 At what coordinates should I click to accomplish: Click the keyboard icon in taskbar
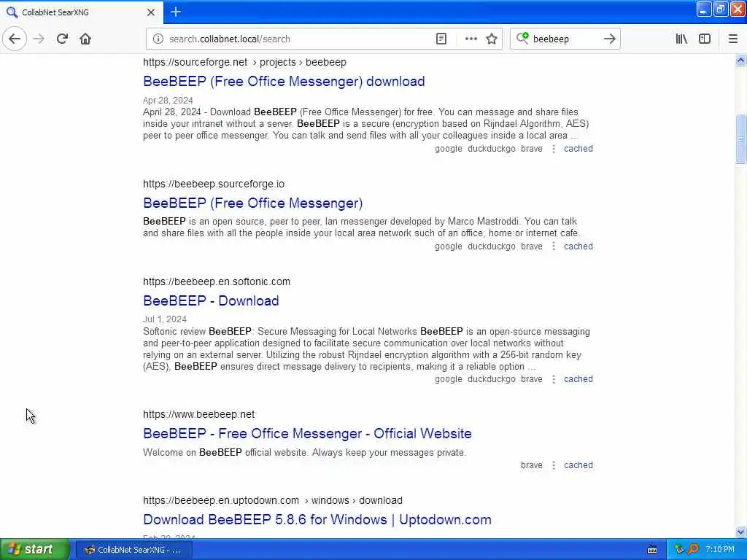click(x=652, y=550)
